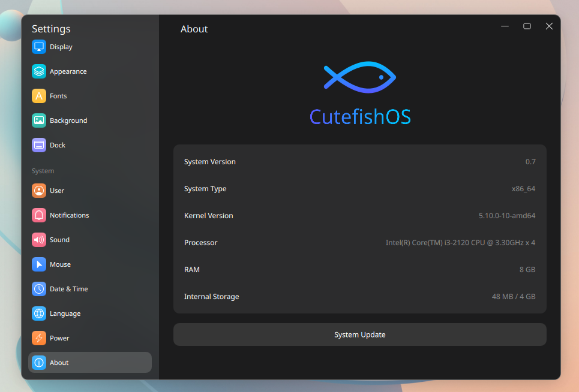Screen dimensions: 579x392
Task: Click the Date & Time clock icon
Action: (x=39, y=289)
